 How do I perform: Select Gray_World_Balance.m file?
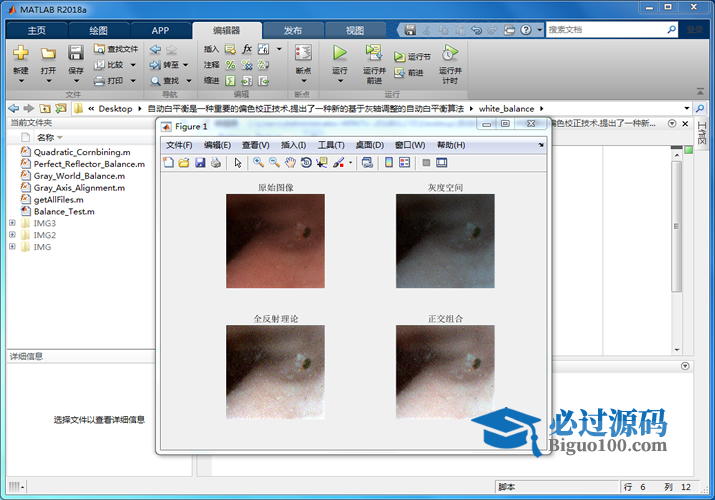(79, 175)
